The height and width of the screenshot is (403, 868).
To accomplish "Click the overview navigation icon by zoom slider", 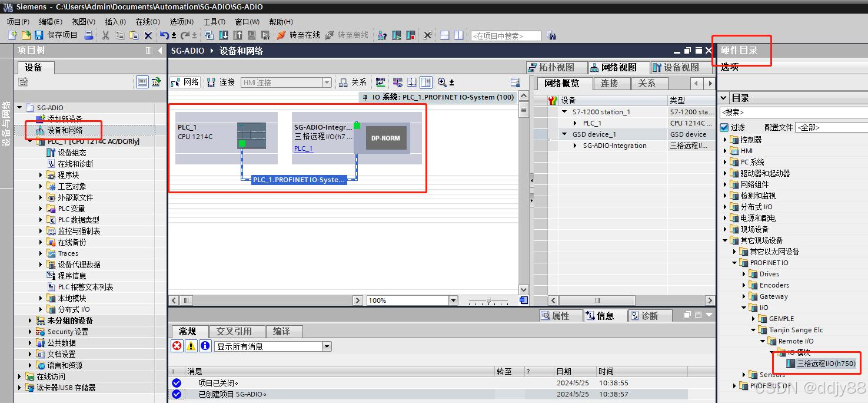I will coord(524,300).
